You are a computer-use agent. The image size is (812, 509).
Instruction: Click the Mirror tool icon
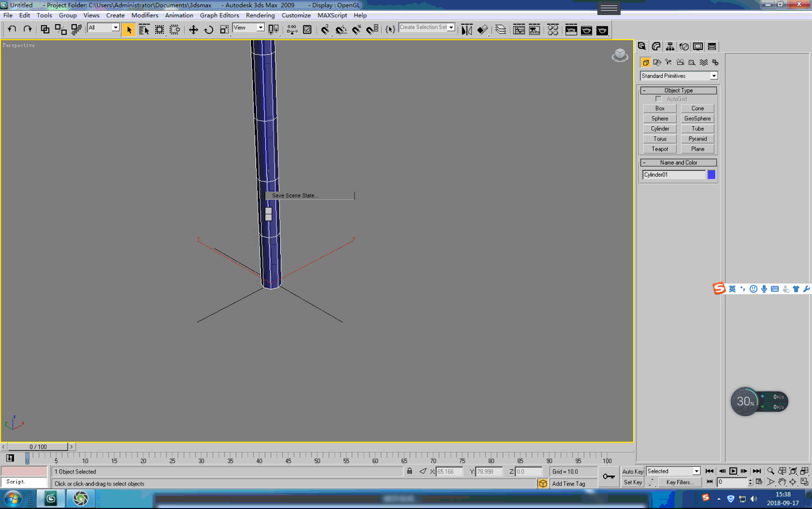click(467, 30)
